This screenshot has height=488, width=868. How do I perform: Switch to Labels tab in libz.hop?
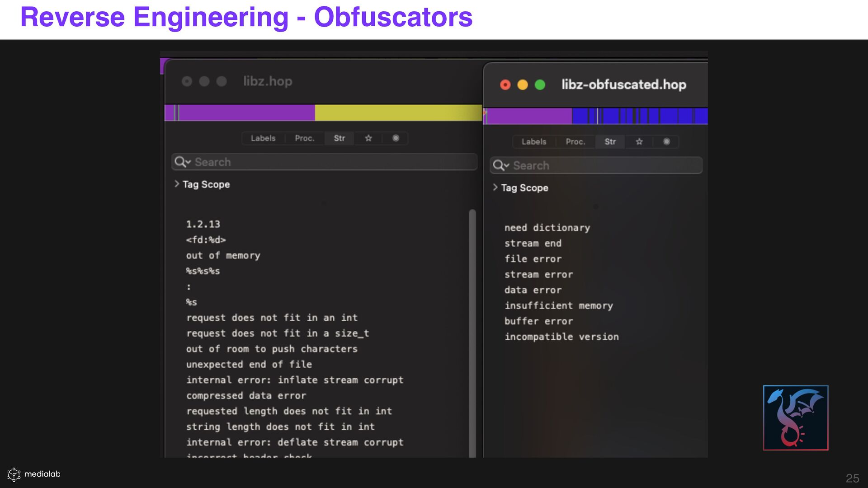point(263,138)
